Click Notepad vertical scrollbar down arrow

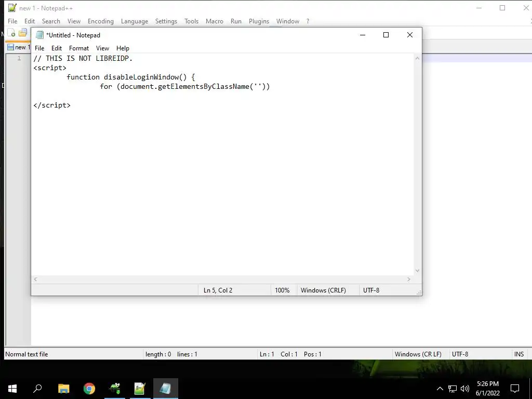tap(417, 271)
